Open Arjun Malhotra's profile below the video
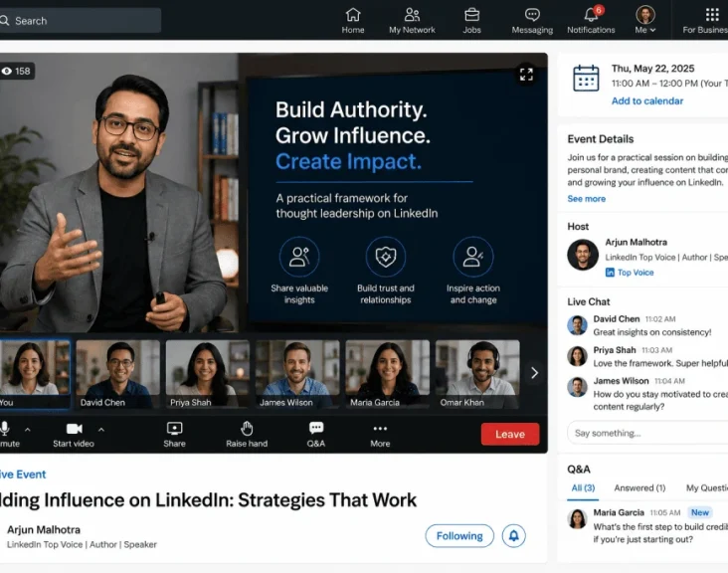 [x=44, y=530]
